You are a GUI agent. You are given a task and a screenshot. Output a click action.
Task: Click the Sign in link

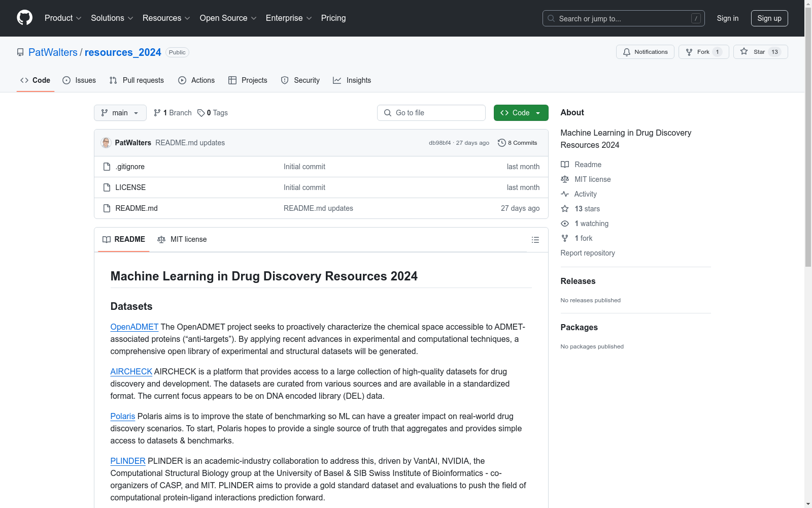(x=728, y=18)
